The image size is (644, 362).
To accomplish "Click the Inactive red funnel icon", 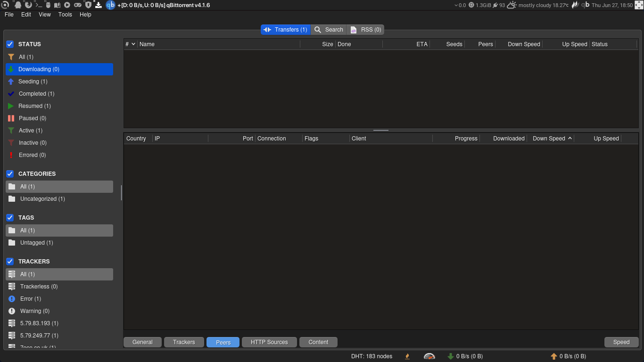I will pos(11,143).
